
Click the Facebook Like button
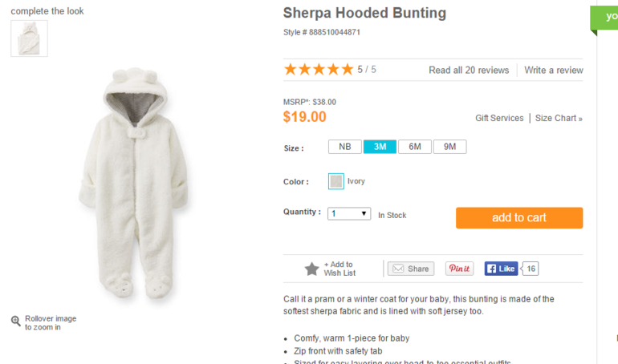click(501, 269)
